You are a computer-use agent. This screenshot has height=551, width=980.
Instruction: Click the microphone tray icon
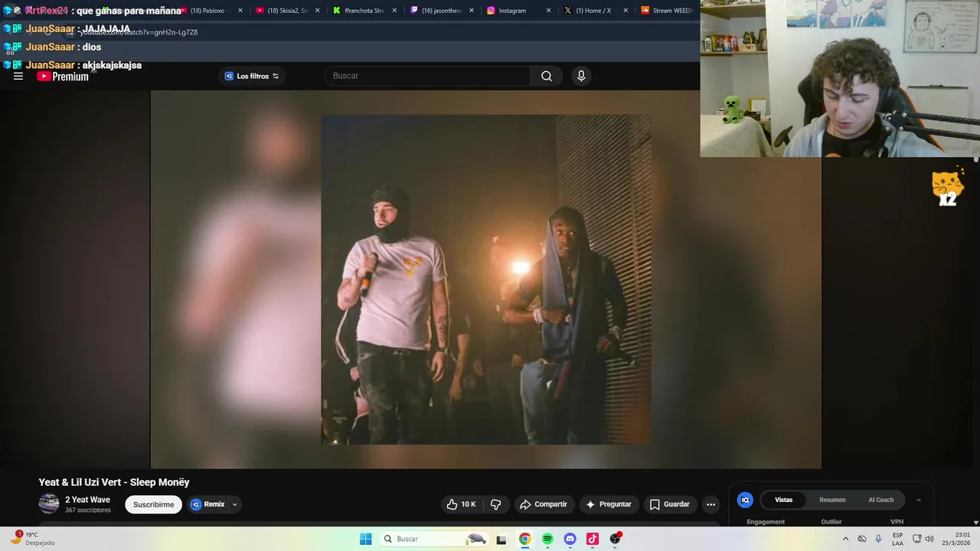[878, 539]
